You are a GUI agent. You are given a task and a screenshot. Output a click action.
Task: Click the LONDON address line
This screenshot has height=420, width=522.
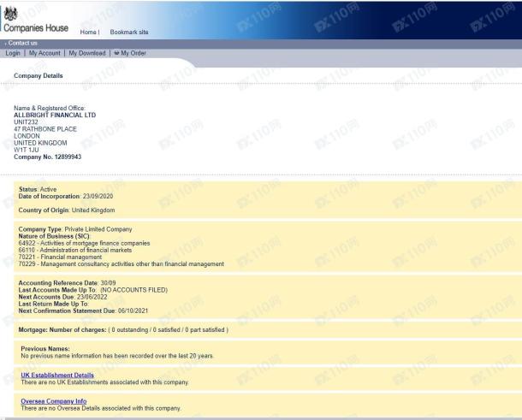point(27,136)
